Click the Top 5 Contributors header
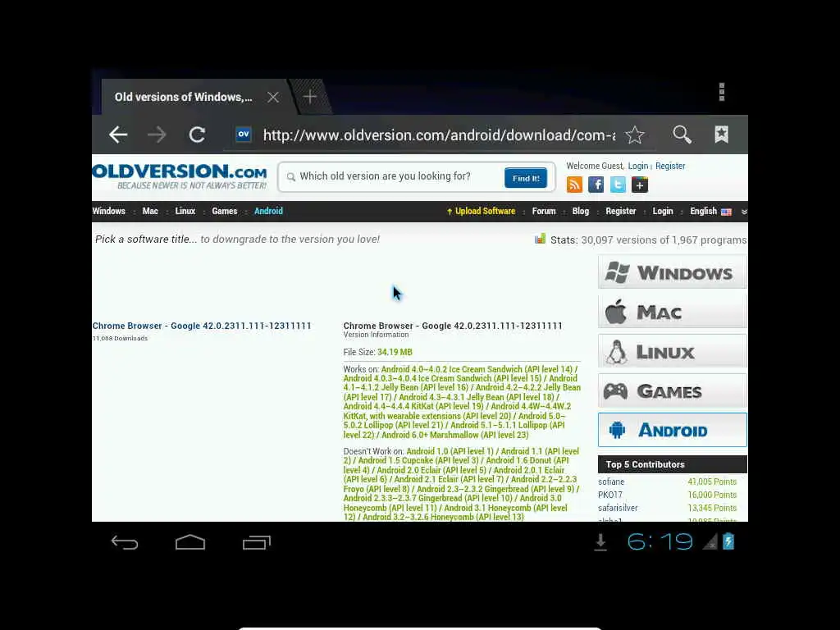840x630 pixels. pyautogui.click(x=673, y=464)
